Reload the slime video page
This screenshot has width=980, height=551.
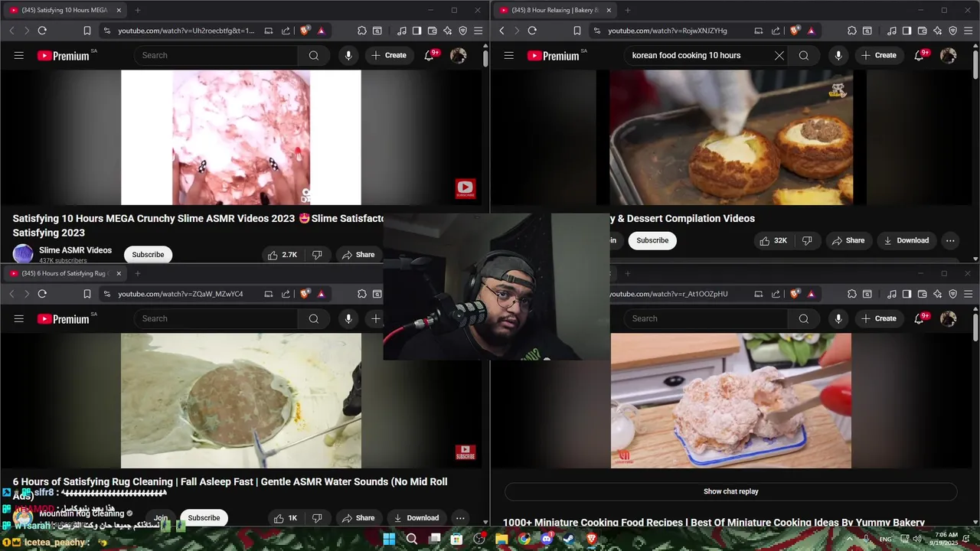pyautogui.click(x=42, y=31)
